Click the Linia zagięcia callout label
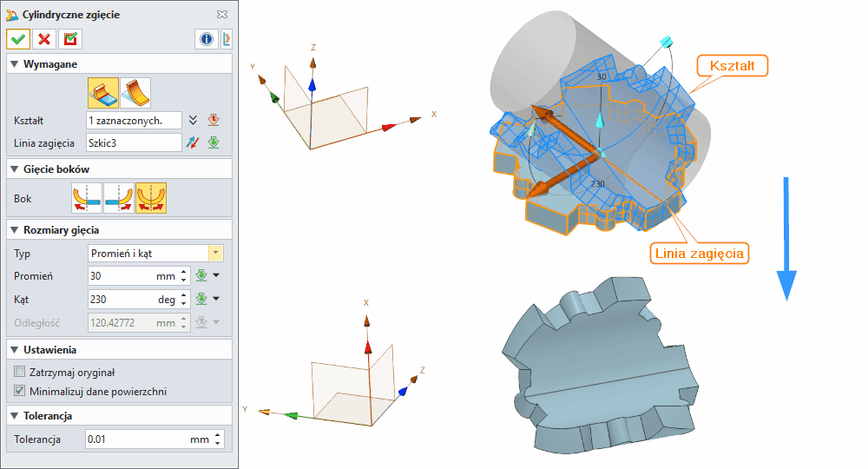 699,254
